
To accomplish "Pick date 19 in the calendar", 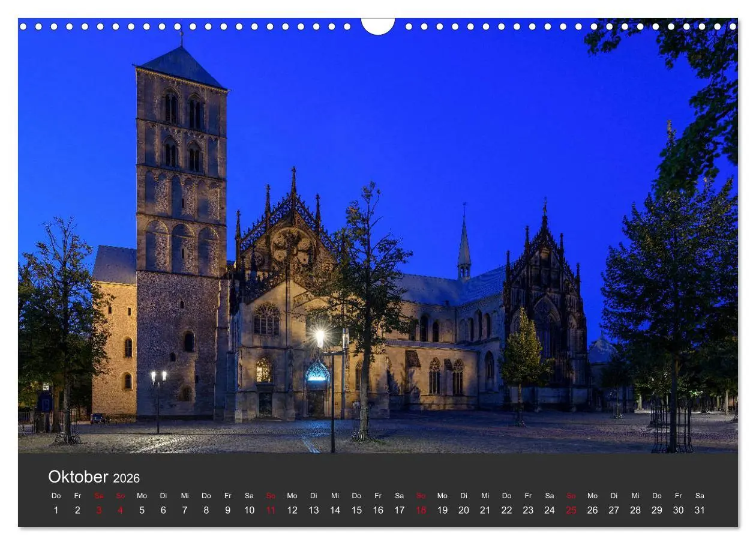I will (442, 510).
